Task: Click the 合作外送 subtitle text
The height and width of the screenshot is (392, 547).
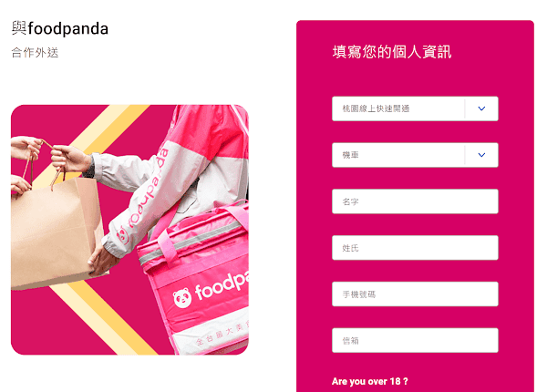Action: pyautogui.click(x=35, y=53)
